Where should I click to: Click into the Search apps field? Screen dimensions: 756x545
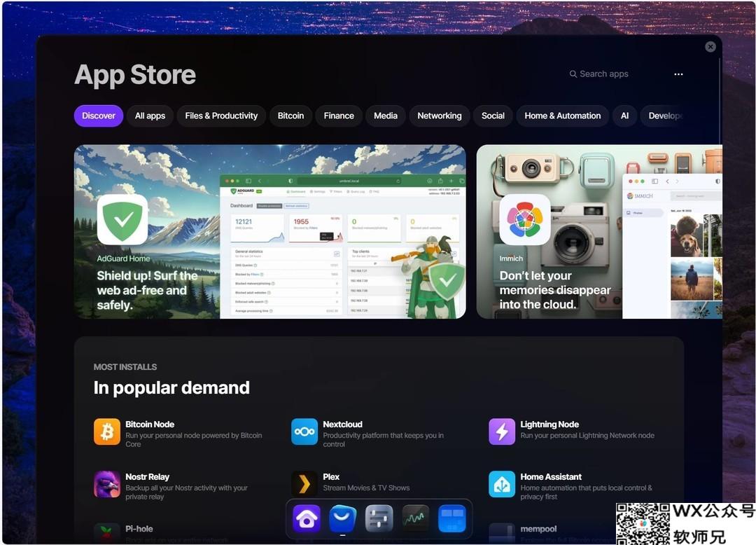click(x=599, y=74)
